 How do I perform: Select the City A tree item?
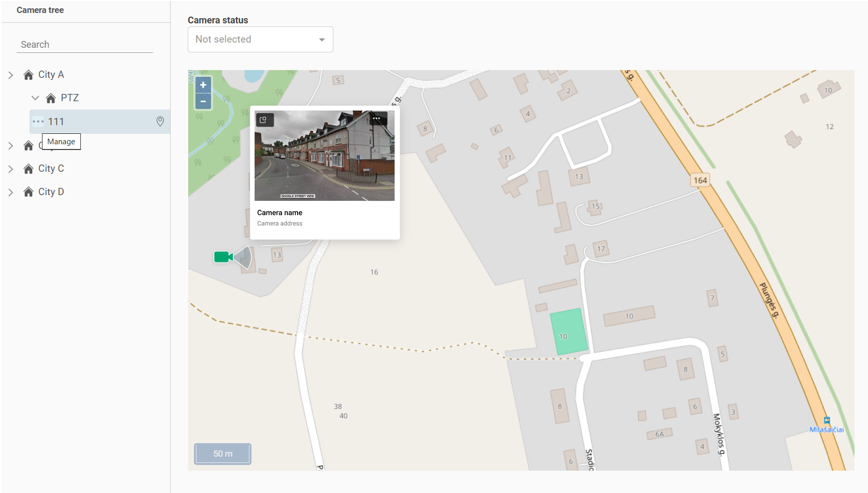51,75
